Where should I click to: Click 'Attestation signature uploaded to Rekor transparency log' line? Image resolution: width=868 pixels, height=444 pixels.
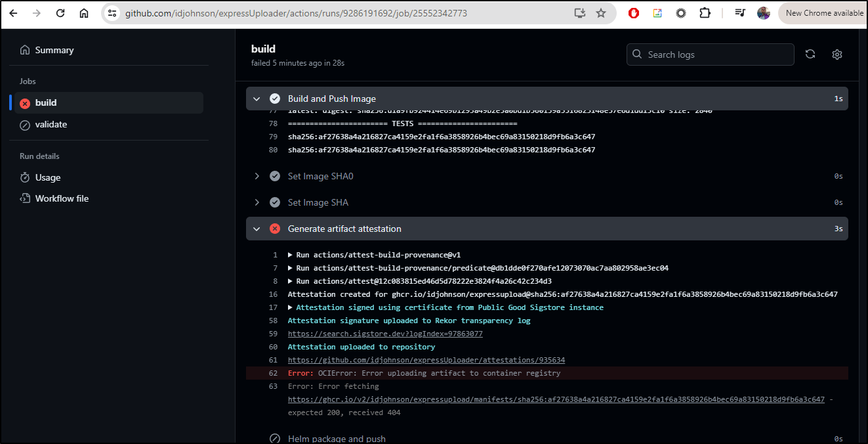point(409,321)
